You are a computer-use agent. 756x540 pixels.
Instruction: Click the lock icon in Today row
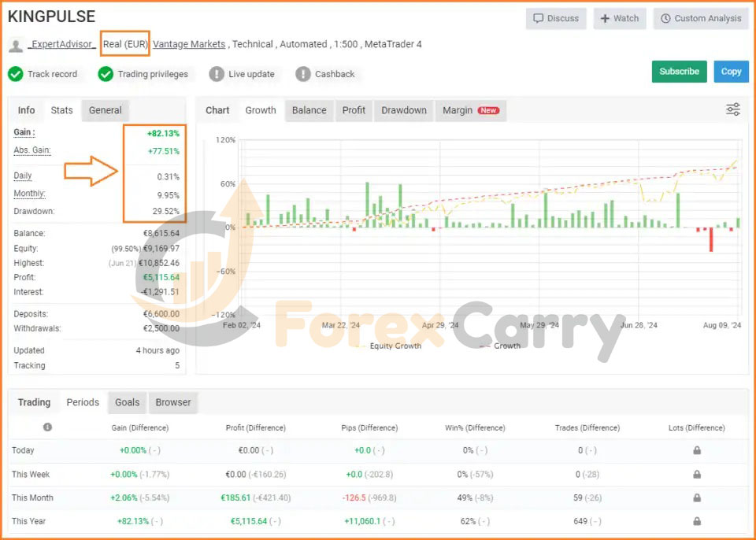tap(697, 450)
